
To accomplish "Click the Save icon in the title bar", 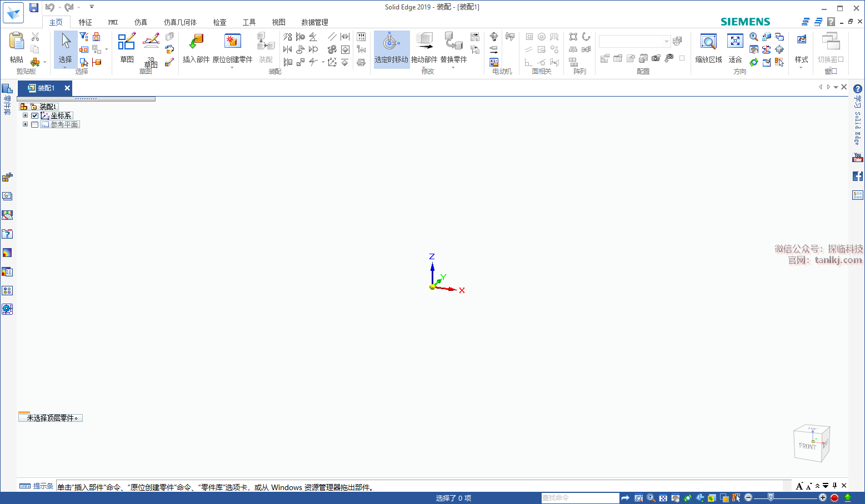I will pyautogui.click(x=34, y=7).
